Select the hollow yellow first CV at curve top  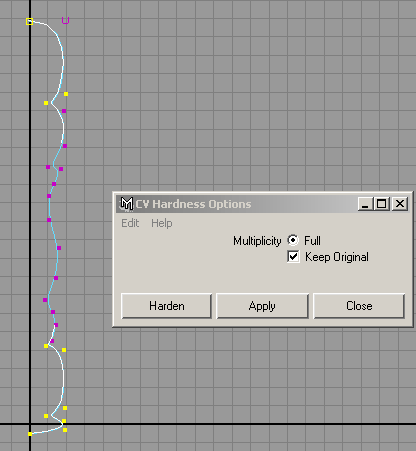coord(29,21)
